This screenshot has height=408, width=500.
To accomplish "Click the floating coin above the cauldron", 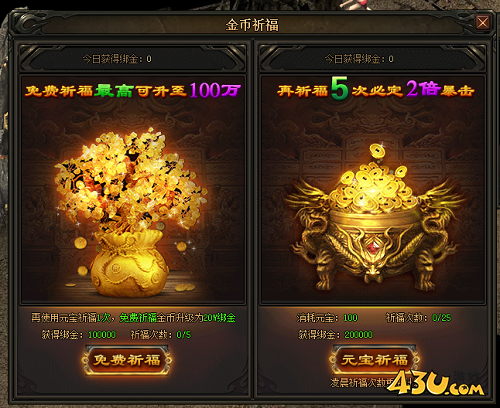I will 377,152.
